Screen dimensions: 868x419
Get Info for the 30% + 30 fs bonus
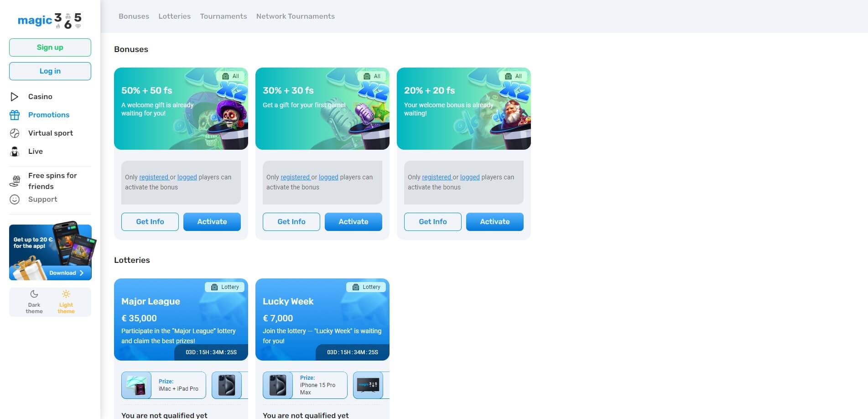291,222
